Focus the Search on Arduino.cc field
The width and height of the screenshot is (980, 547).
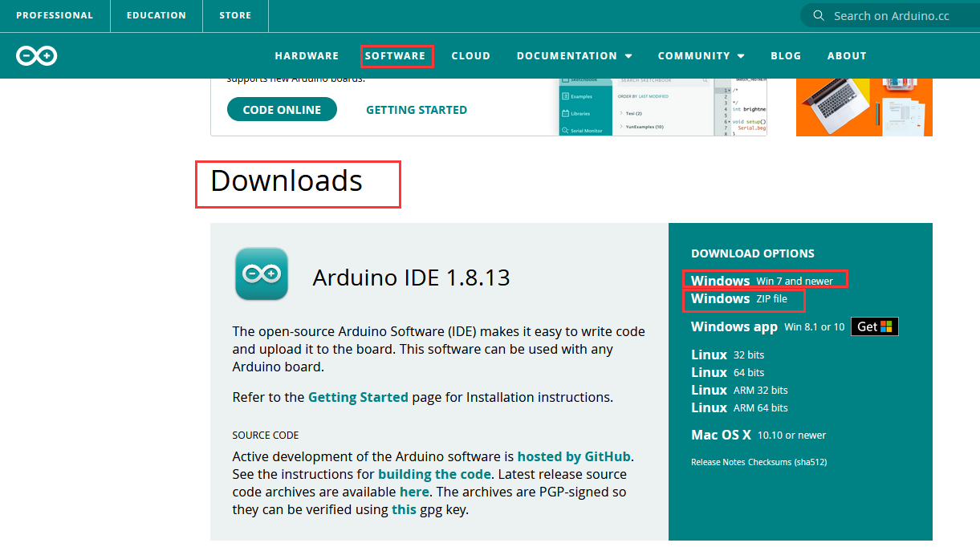point(891,15)
